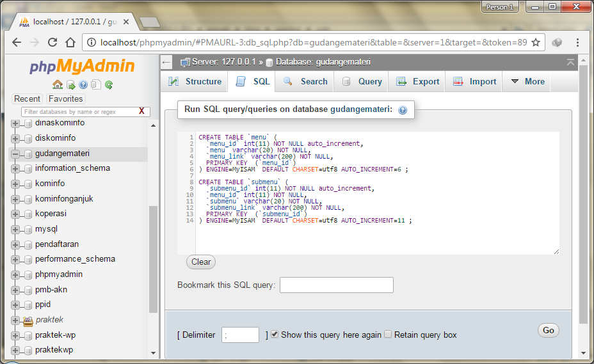Click server icon in breadcrumb
The image size is (594, 364).
coord(185,63)
